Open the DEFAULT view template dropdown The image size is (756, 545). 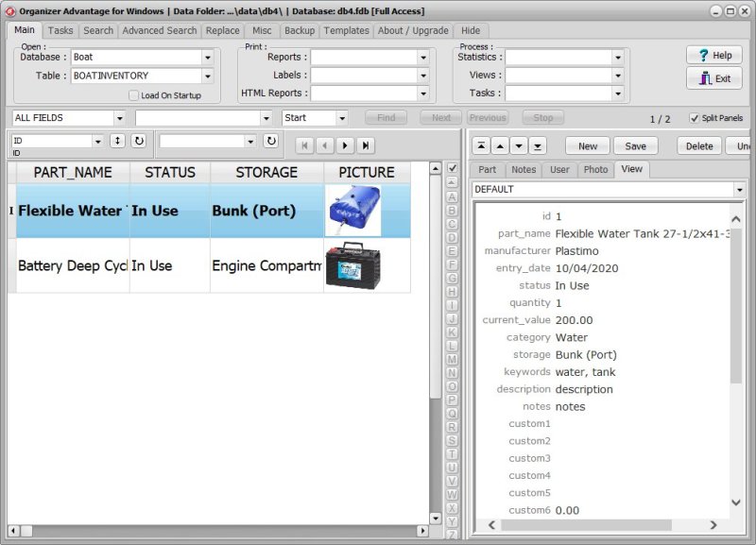[740, 189]
